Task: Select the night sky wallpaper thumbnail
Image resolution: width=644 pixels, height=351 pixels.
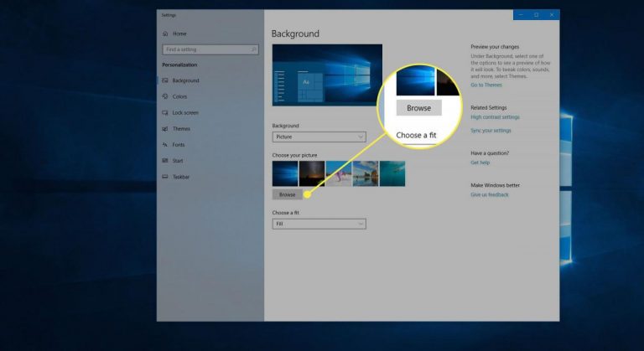Action: [312, 173]
